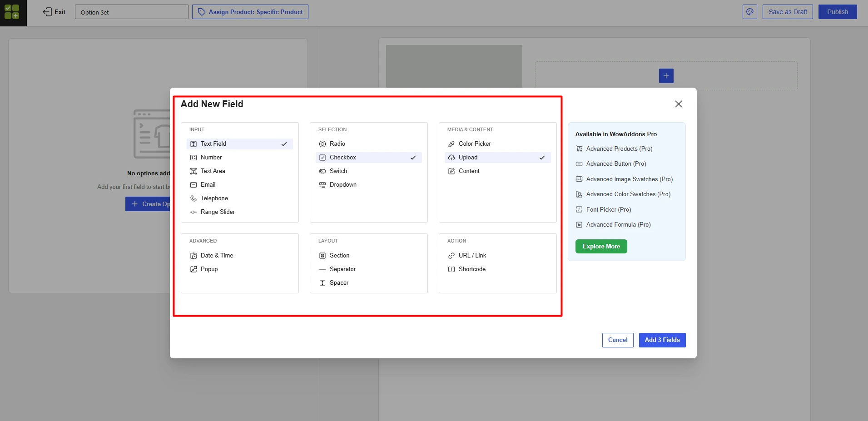Click the Add 3 Fields button
The width and height of the screenshot is (868, 421).
[x=662, y=340]
